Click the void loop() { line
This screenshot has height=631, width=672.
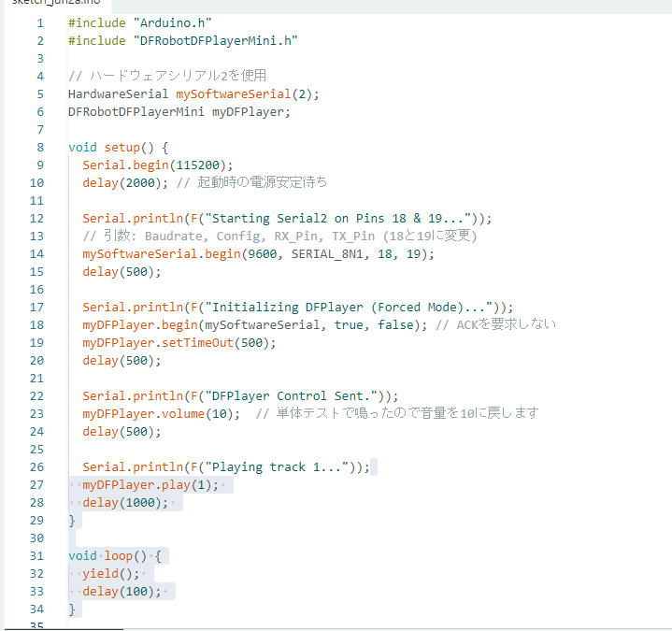(115, 556)
